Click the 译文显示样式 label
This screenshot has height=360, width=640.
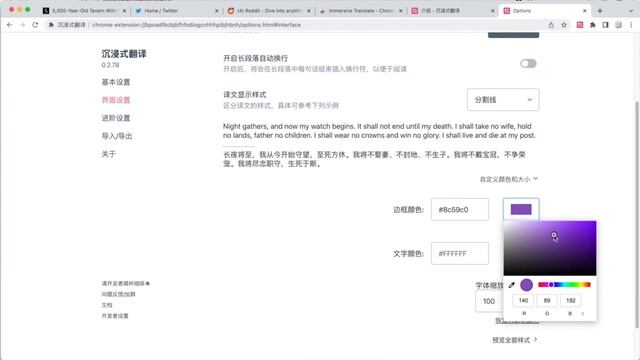[244, 95]
